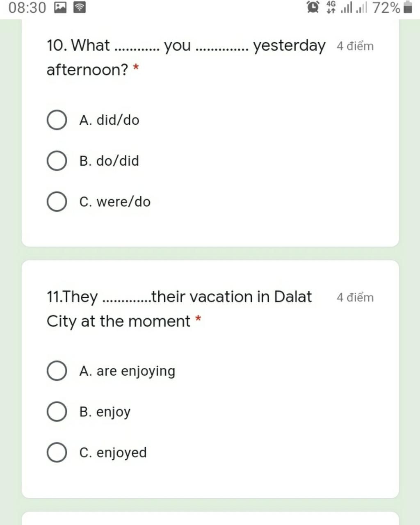Tap the 72% battery percentage text
The height and width of the screenshot is (525, 420).
tap(386, 7)
